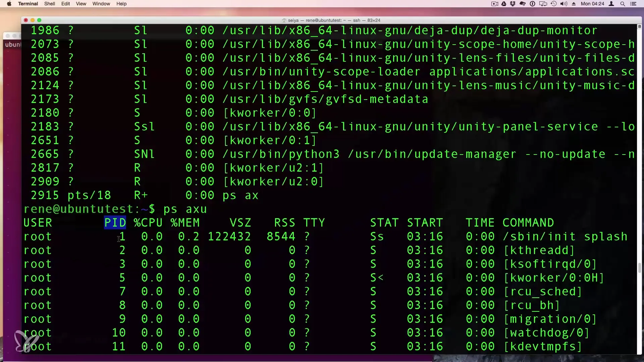Click the rene@ubuntutest prompt text
The height and width of the screenshot is (362, 644).
(x=79, y=209)
